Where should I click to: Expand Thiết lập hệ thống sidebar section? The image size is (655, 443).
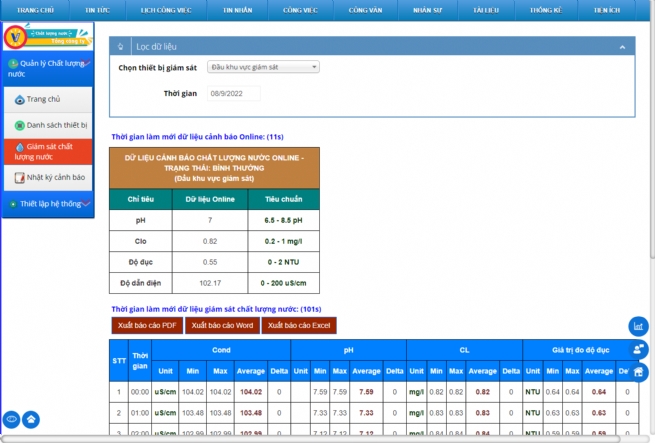click(x=50, y=203)
